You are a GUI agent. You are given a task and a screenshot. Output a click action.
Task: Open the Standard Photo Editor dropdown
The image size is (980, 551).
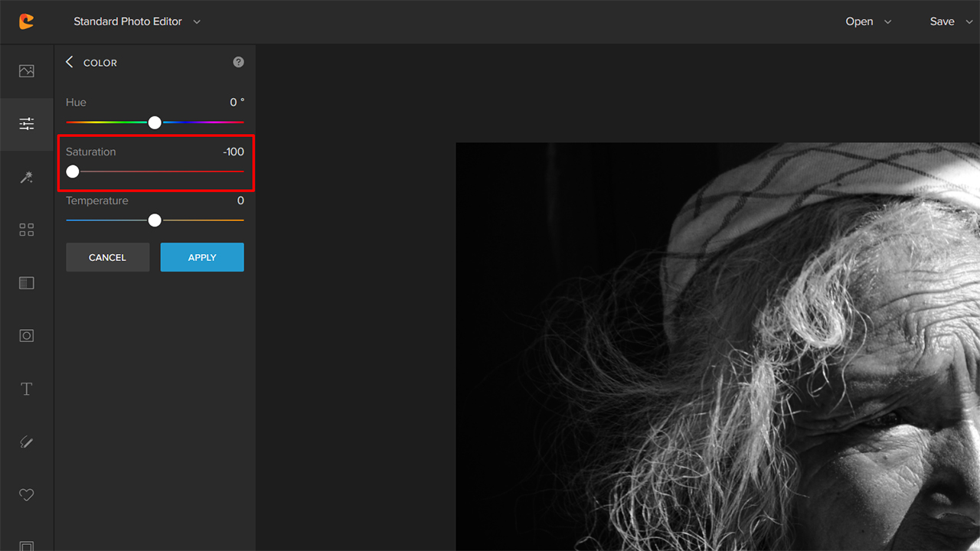pos(136,21)
